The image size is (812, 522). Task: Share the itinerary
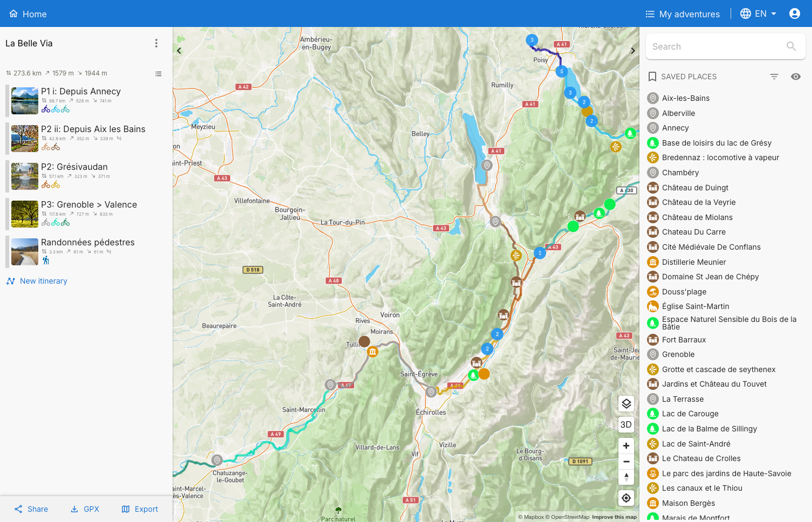31,509
